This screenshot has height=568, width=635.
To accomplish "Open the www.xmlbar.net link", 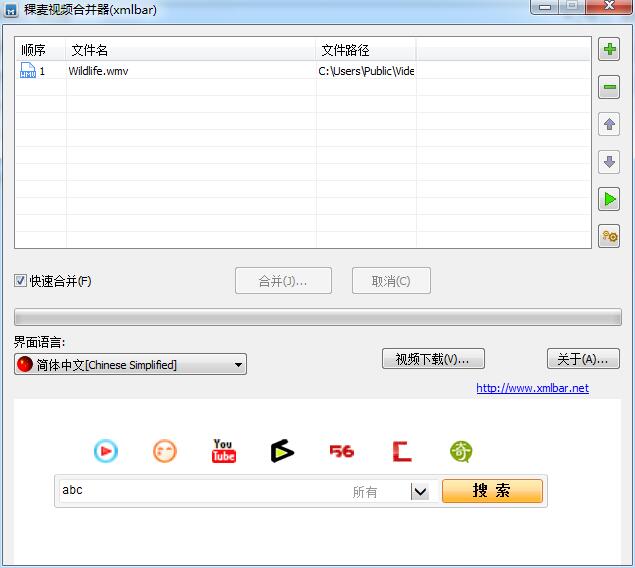I will coord(532,388).
